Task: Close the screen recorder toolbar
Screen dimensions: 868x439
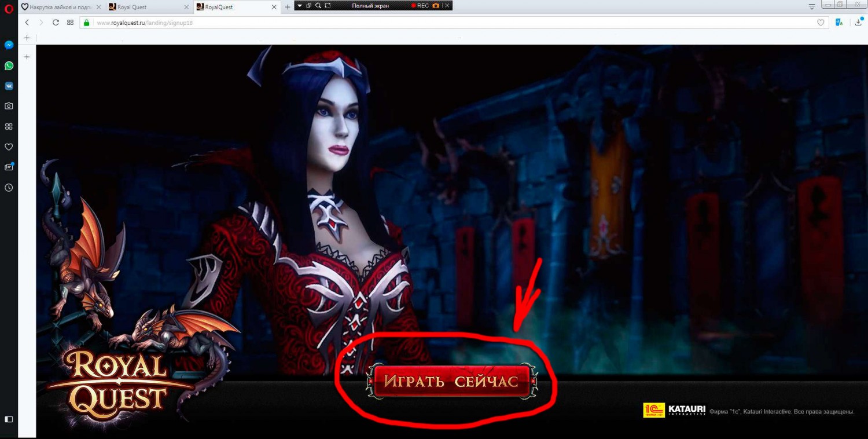Action: [447, 5]
